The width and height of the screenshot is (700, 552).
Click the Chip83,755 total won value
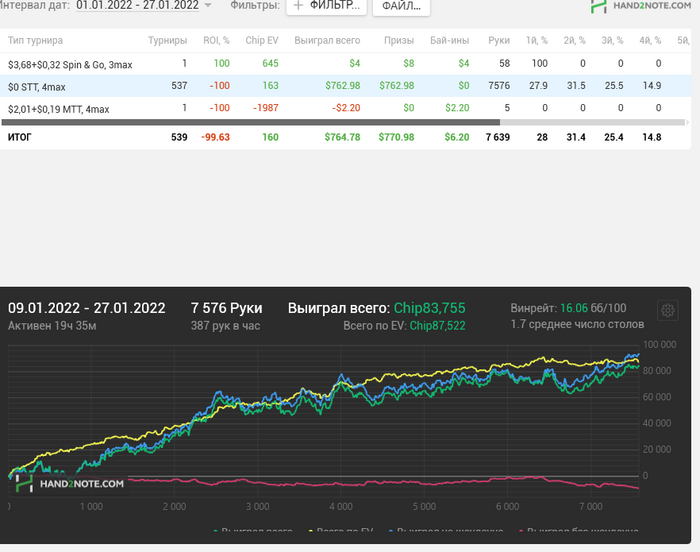429,308
